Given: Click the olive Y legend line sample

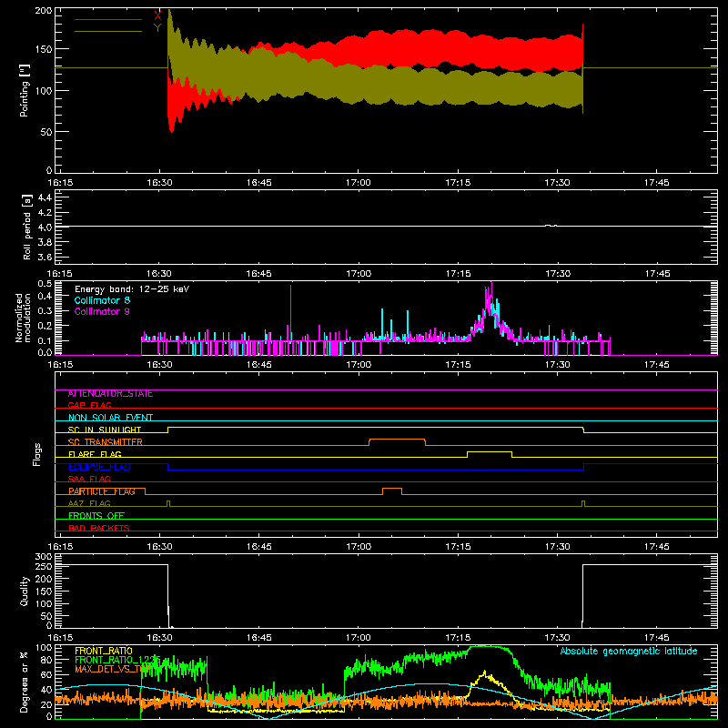Looking at the screenshot, I should [108, 32].
